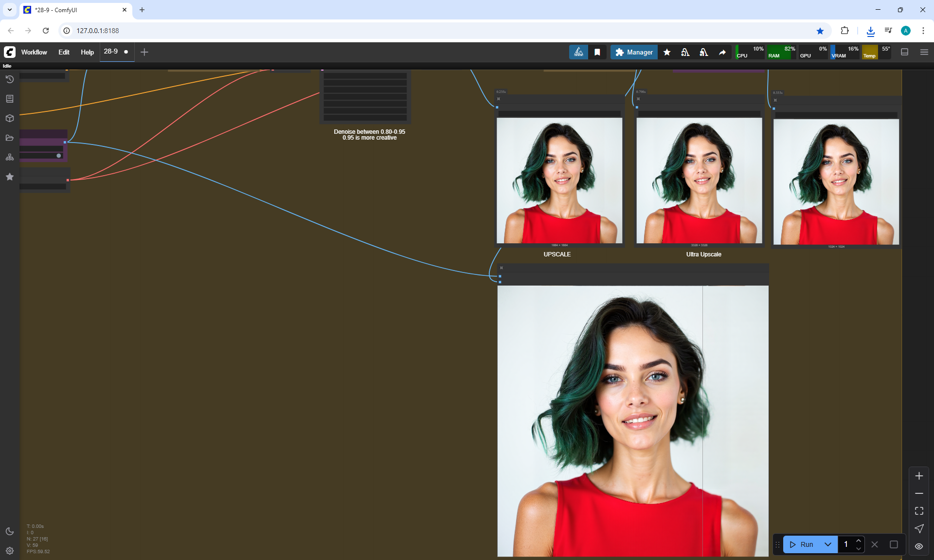Click the share arrow icon
The height and width of the screenshot is (560, 934).
722,52
